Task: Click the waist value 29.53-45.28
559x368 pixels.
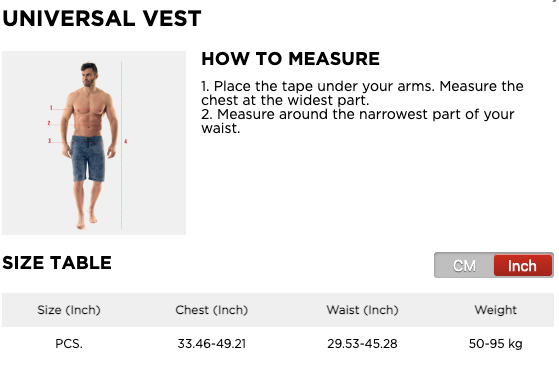Action: (x=362, y=344)
